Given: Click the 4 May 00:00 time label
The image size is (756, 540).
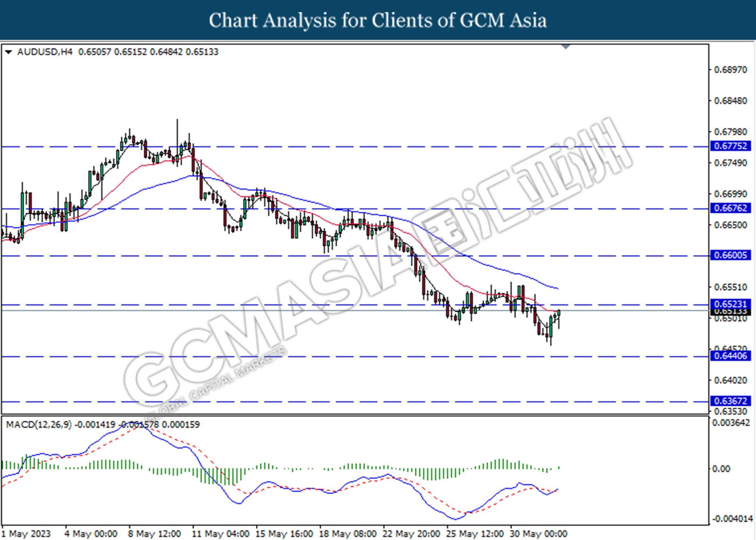Looking at the screenshot, I should click(91, 534).
